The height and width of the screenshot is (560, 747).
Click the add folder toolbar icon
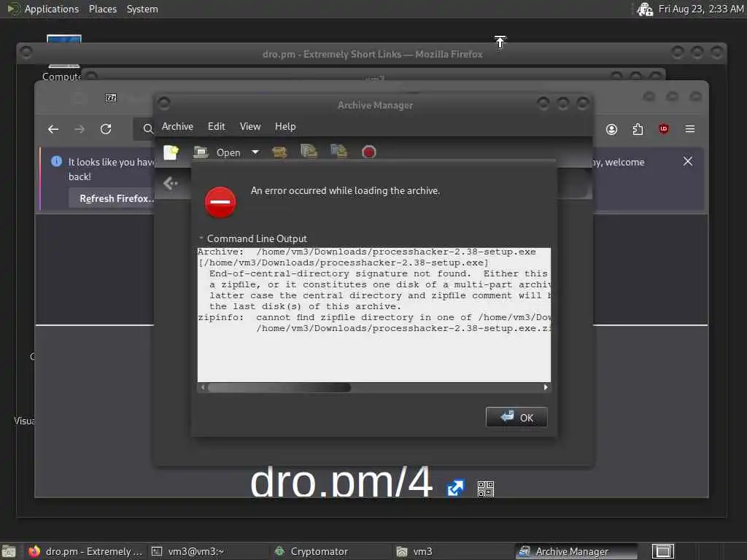tap(338, 152)
